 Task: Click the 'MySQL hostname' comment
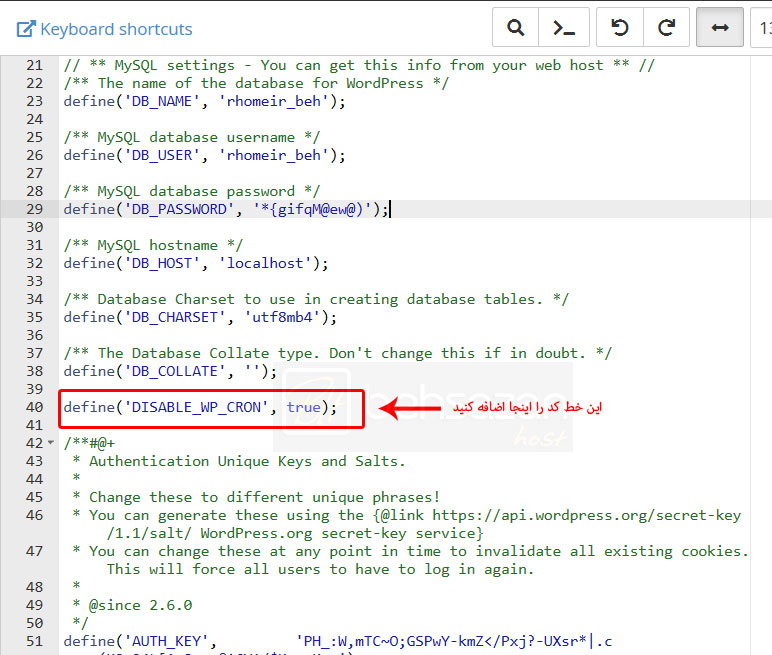(153, 245)
